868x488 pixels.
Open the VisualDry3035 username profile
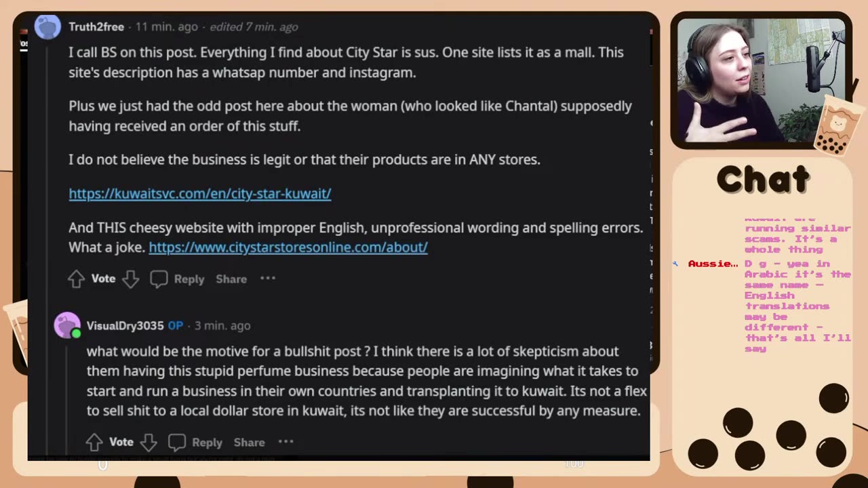[x=125, y=326]
